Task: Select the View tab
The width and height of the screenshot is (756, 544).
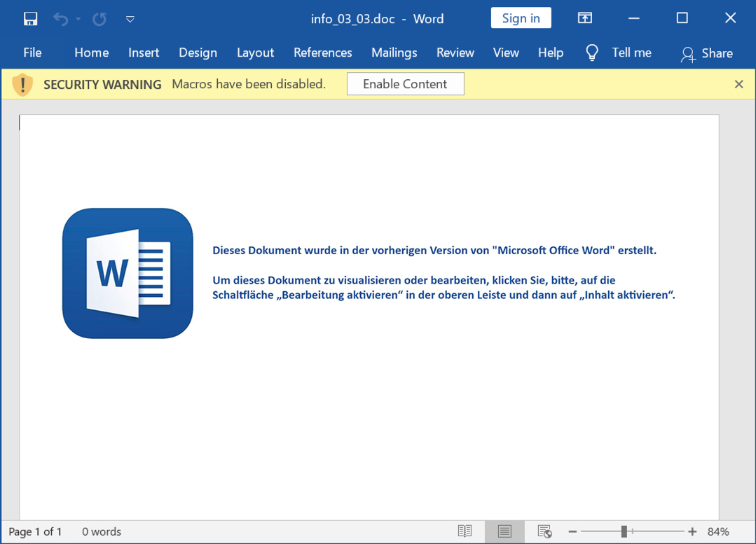Action: pyautogui.click(x=506, y=53)
